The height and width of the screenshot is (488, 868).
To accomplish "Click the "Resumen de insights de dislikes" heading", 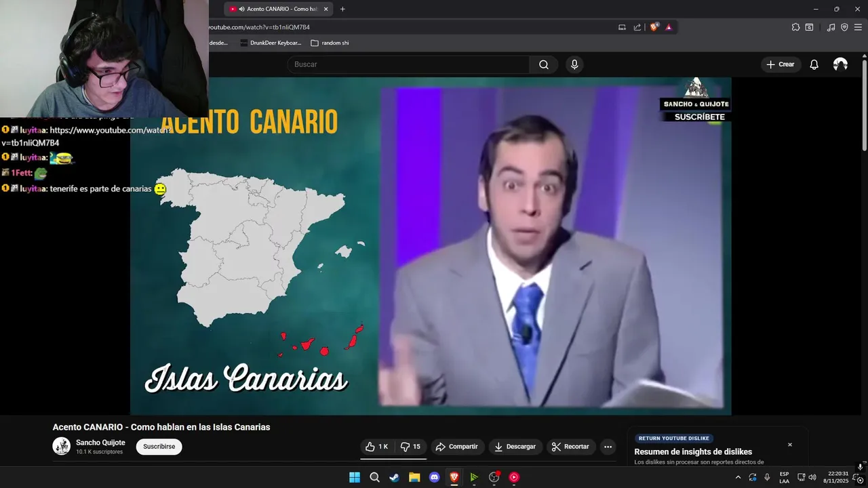I will [x=693, y=452].
